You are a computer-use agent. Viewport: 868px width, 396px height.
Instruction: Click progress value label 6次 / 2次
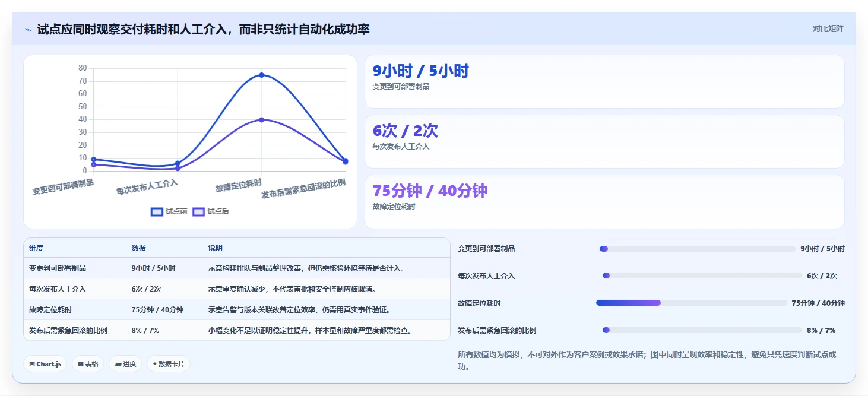click(x=822, y=276)
